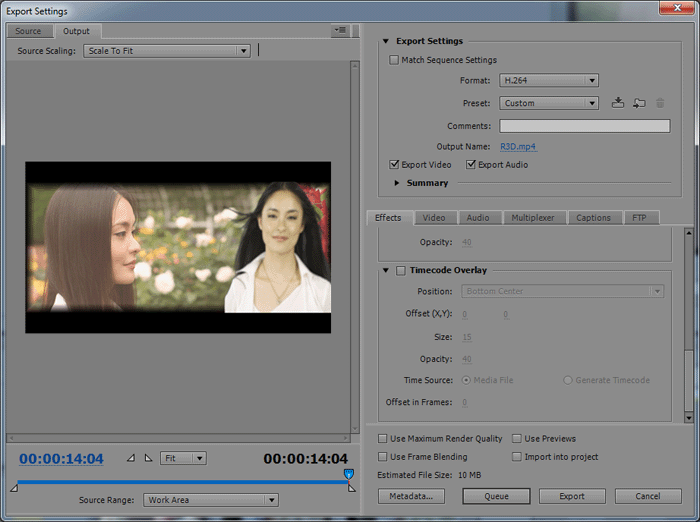The height and width of the screenshot is (522, 700).
Task: Check the Use Previews option
Action: click(517, 438)
